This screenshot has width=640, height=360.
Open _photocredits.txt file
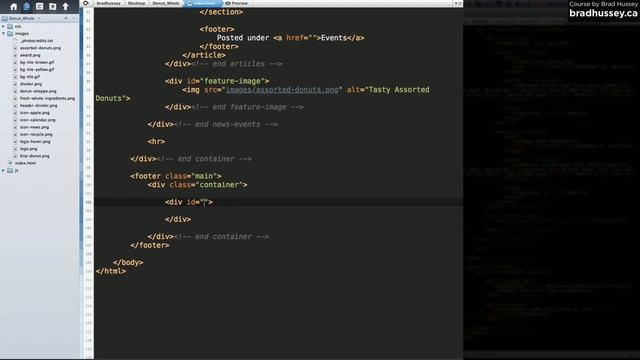[36, 41]
